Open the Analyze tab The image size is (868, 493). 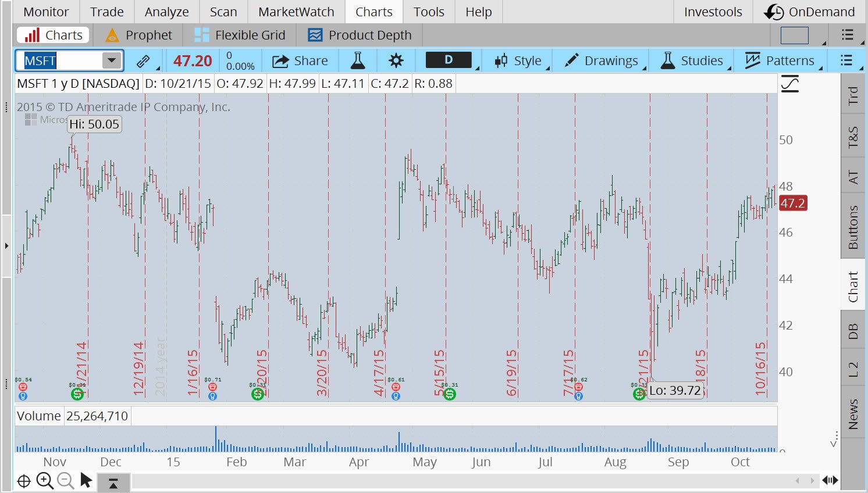[x=167, y=12]
